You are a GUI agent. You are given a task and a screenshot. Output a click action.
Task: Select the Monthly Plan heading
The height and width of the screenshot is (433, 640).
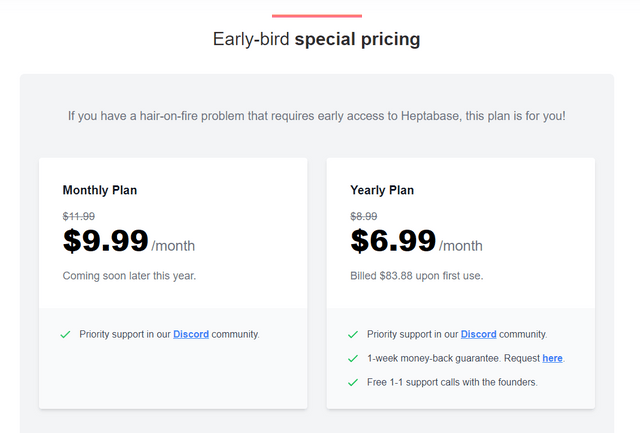[x=100, y=190]
